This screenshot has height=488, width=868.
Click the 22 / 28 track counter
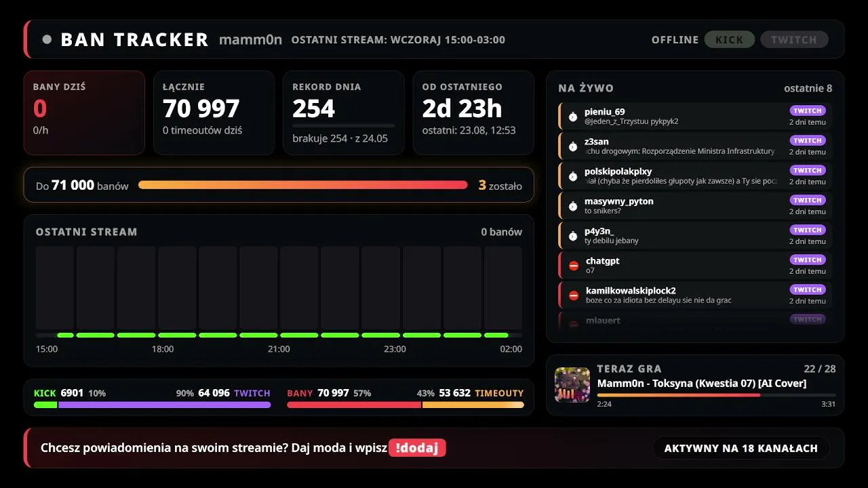[820, 369]
